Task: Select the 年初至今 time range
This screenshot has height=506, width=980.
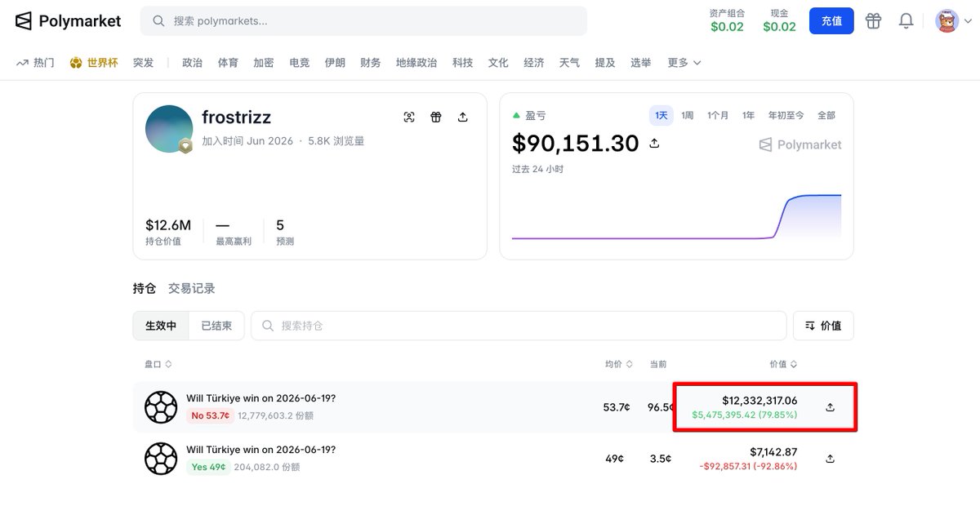Action: (x=786, y=116)
